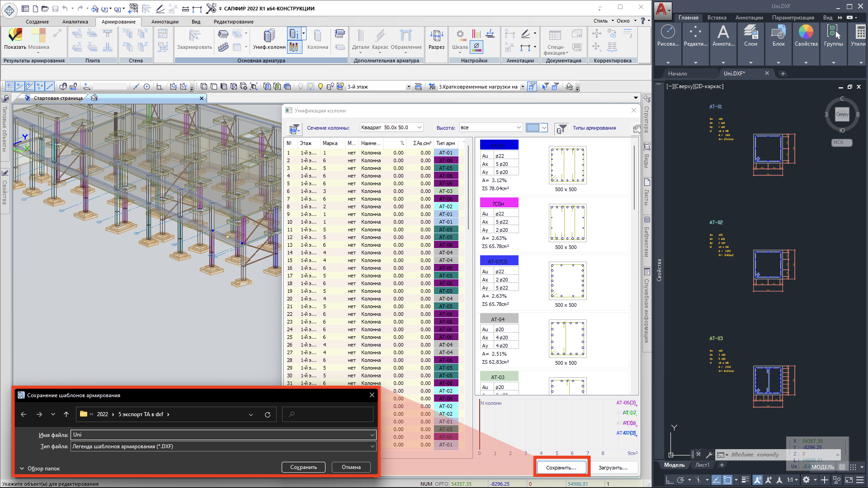Open the Uni.DXF* document tab
The height and width of the screenshot is (488, 868).
[734, 73]
